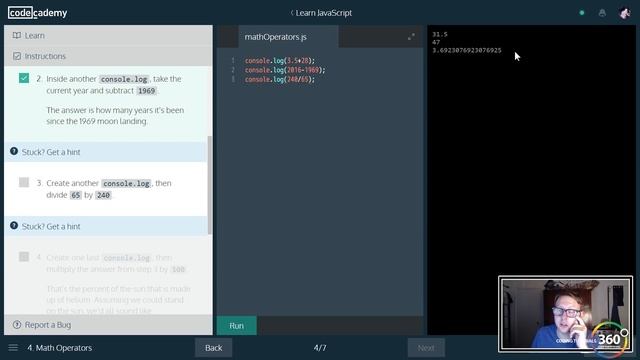Click the instructions panel scrollbar
The width and height of the screenshot is (640, 360).
(210, 185)
